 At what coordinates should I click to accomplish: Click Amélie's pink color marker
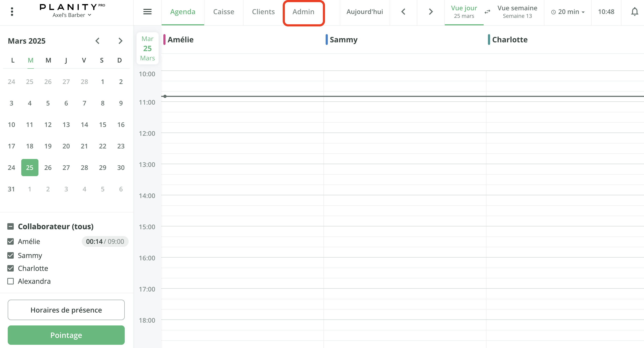(x=164, y=40)
